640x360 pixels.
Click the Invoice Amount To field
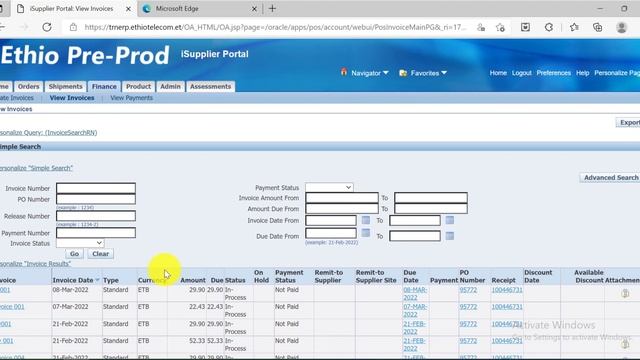(x=431, y=198)
